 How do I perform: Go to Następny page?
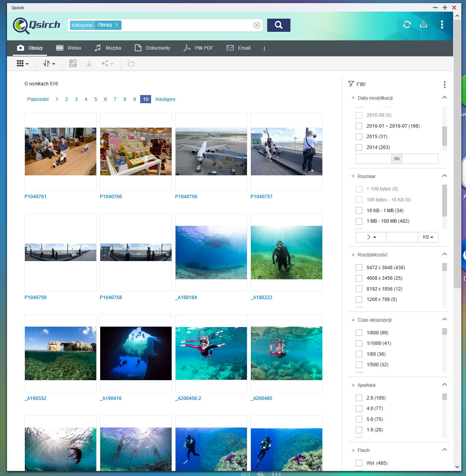tap(165, 99)
